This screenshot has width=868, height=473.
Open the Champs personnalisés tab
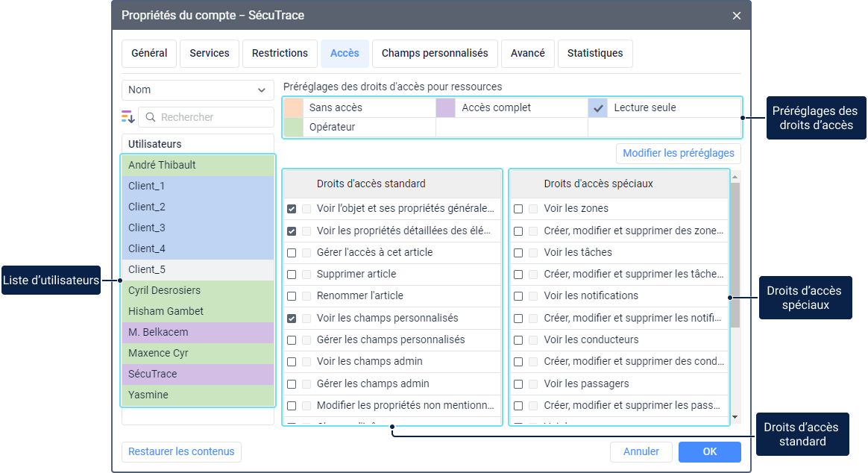tap(434, 54)
